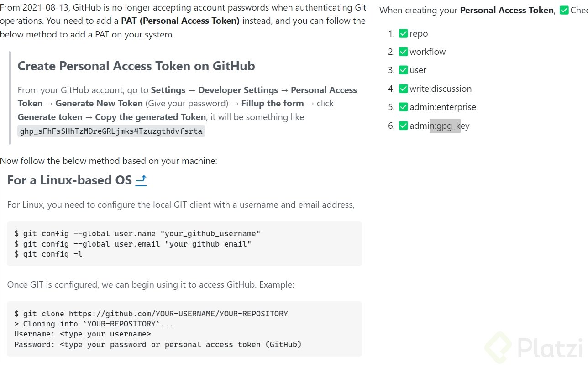Click the "Create Personal Access Token on GitHub" heading
This screenshot has width=588, height=368.
136,66
